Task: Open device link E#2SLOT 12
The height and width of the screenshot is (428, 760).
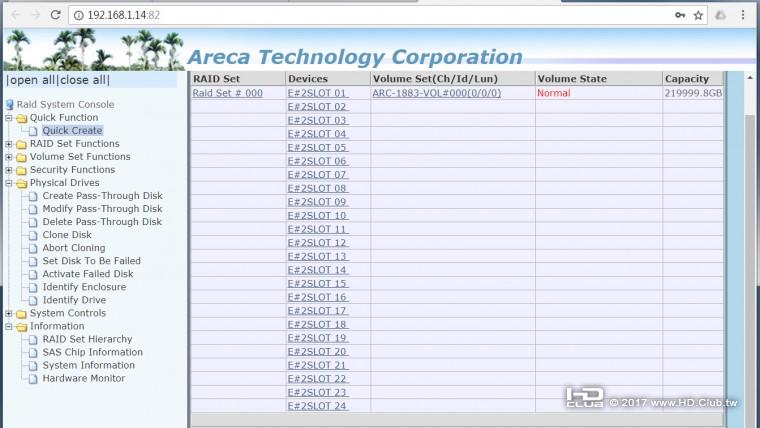Action: coord(317,242)
